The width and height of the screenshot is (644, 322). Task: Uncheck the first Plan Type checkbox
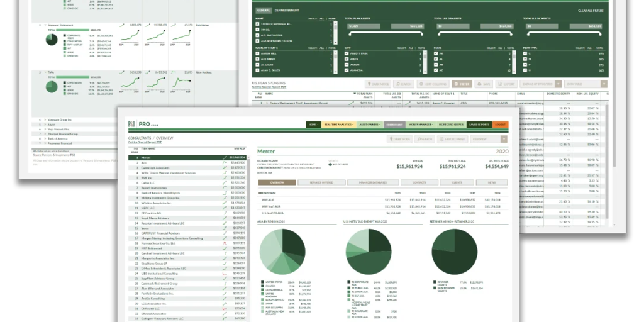[x=525, y=53]
